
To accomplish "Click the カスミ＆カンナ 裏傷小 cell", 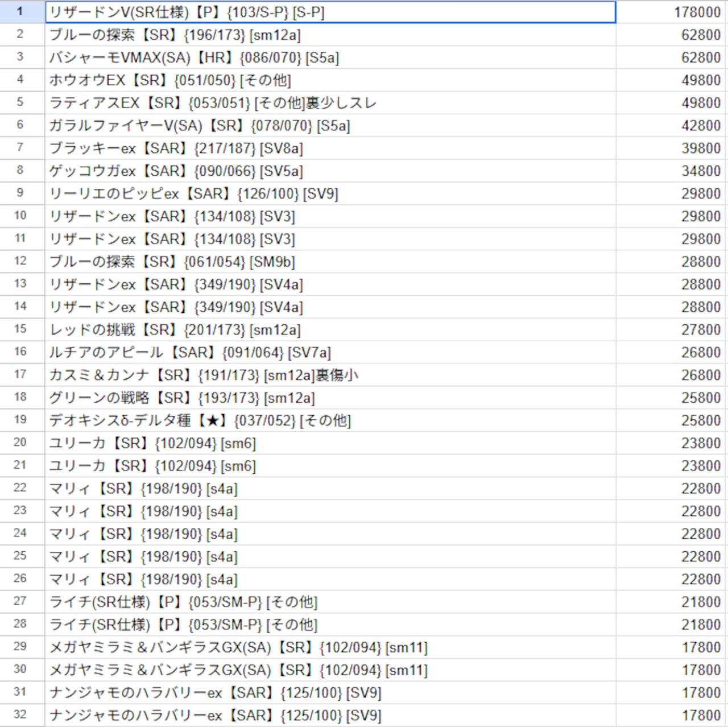I will click(330, 375).
